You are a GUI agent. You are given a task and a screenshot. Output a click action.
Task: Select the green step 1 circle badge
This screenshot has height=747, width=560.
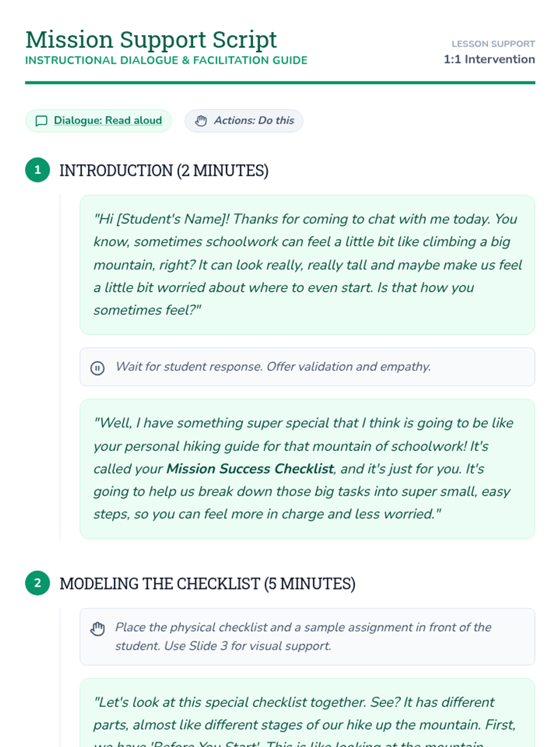(x=37, y=170)
